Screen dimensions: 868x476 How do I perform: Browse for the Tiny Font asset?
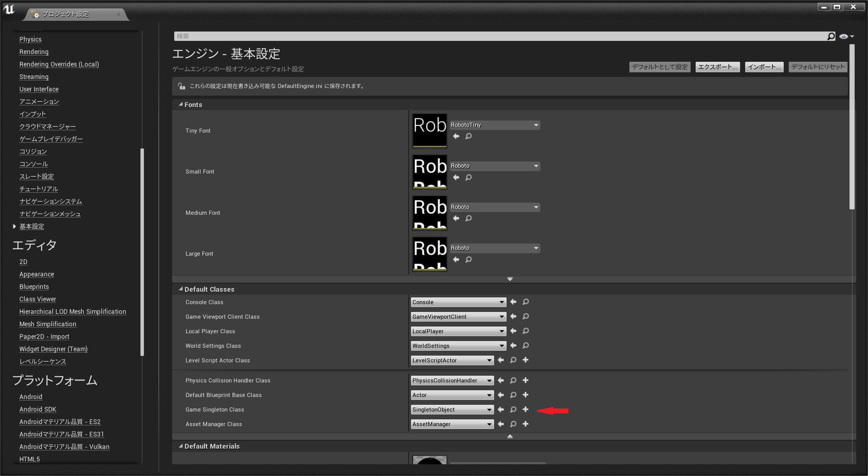coord(468,136)
